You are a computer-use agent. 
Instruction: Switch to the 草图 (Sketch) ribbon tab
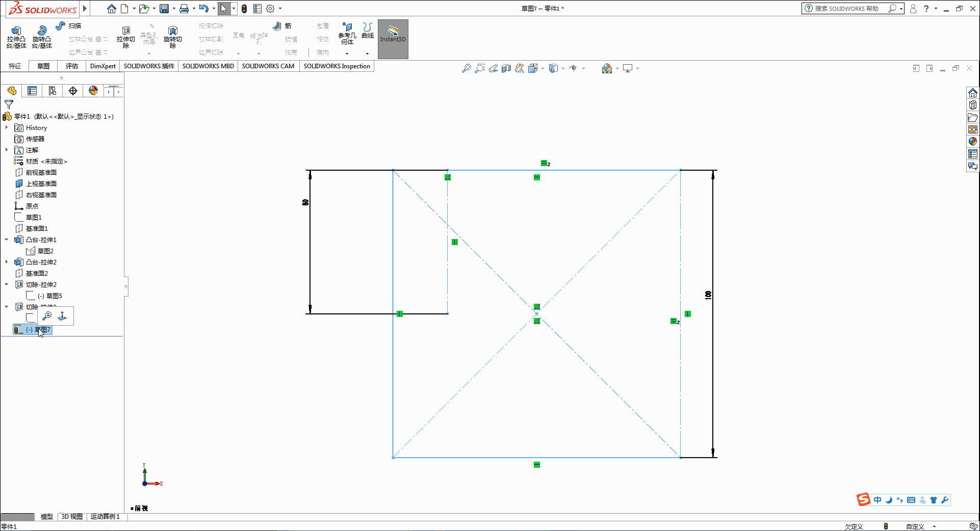point(43,66)
